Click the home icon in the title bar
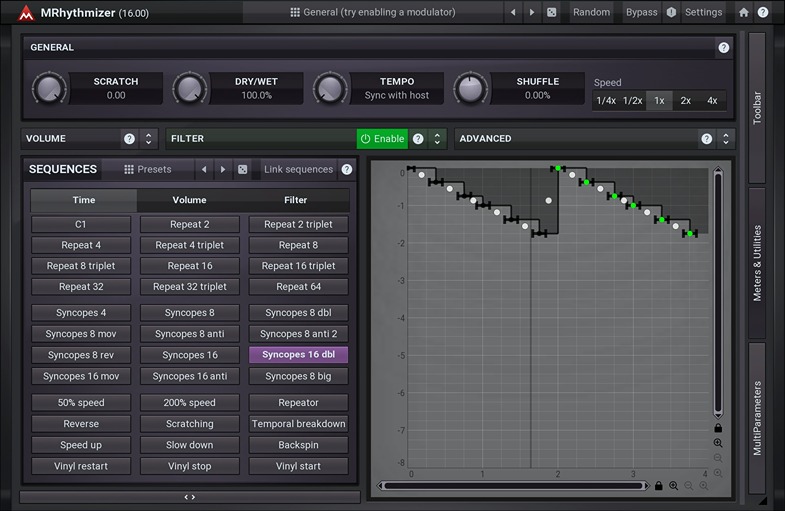785x511 pixels. point(743,12)
